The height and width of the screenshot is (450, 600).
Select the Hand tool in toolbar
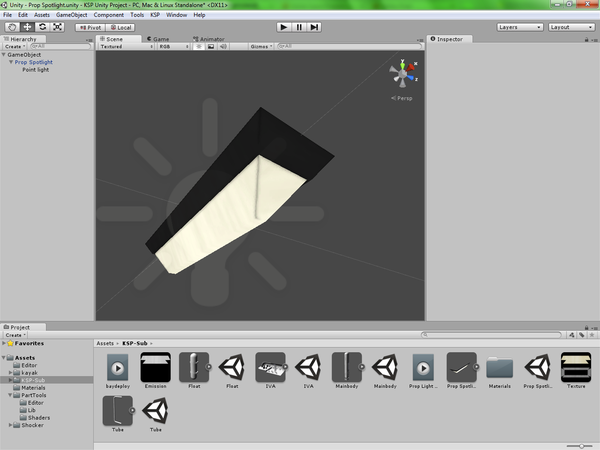pos(12,27)
